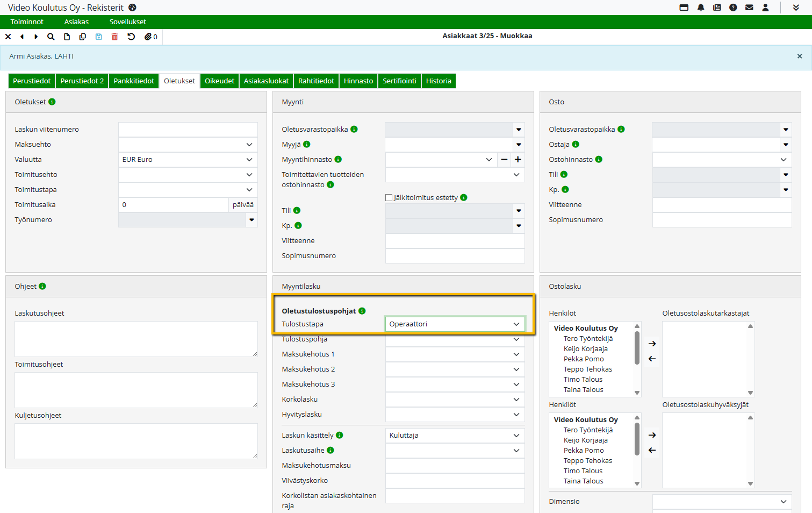Image resolution: width=812 pixels, height=513 pixels.
Task: Click the undo arrow toolbar icon
Action: pyautogui.click(x=131, y=37)
